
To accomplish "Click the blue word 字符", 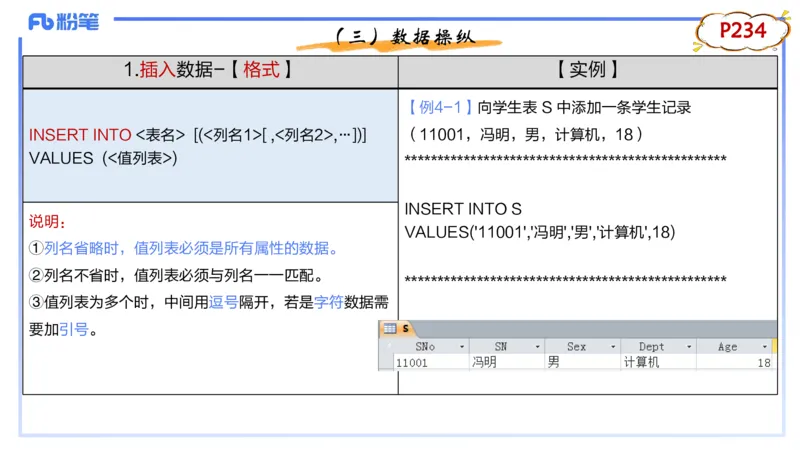I will 329,303.
